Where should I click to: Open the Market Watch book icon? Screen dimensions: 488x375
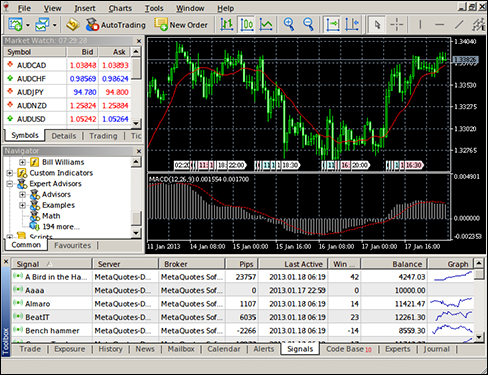73,25
